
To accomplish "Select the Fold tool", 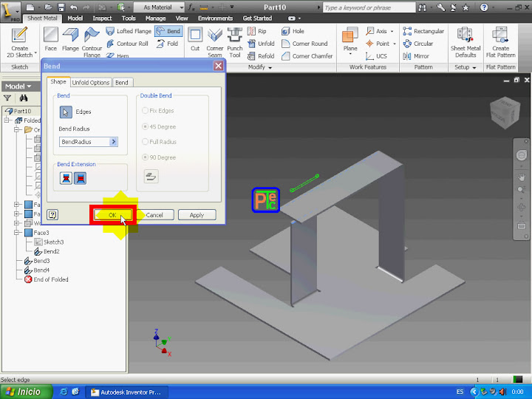I will pyautogui.click(x=168, y=44).
